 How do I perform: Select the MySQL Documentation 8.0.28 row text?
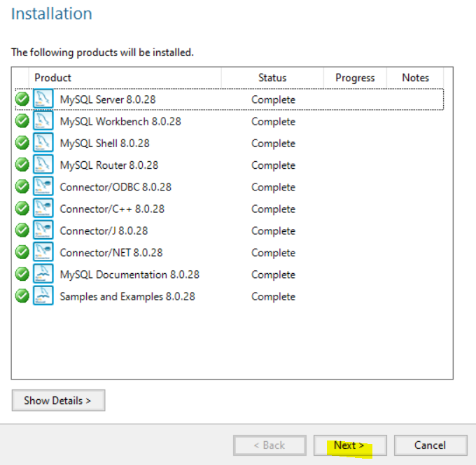click(129, 275)
